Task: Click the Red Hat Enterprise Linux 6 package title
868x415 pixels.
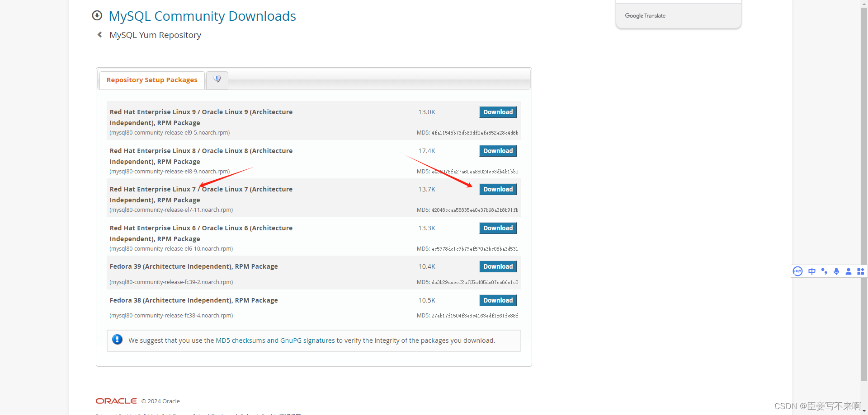Action: [x=201, y=233]
